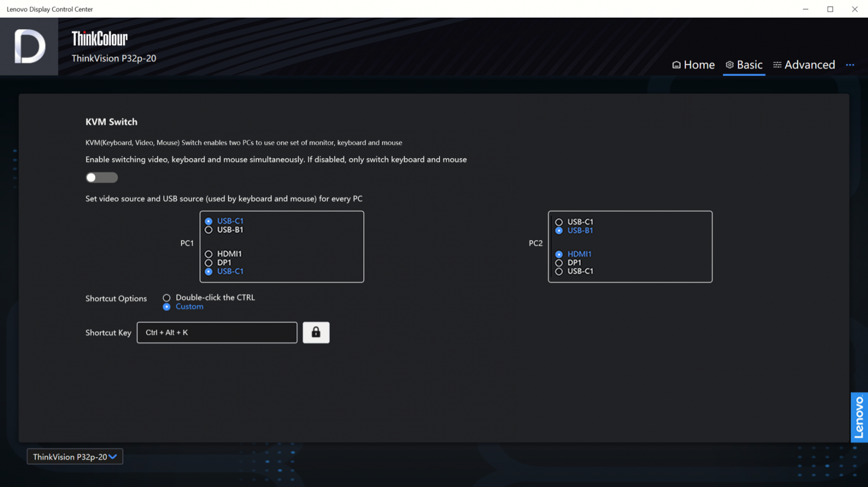868x487 pixels.
Task: Select USB-B1 for PC2 USB source
Action: [x=575, y=230]
